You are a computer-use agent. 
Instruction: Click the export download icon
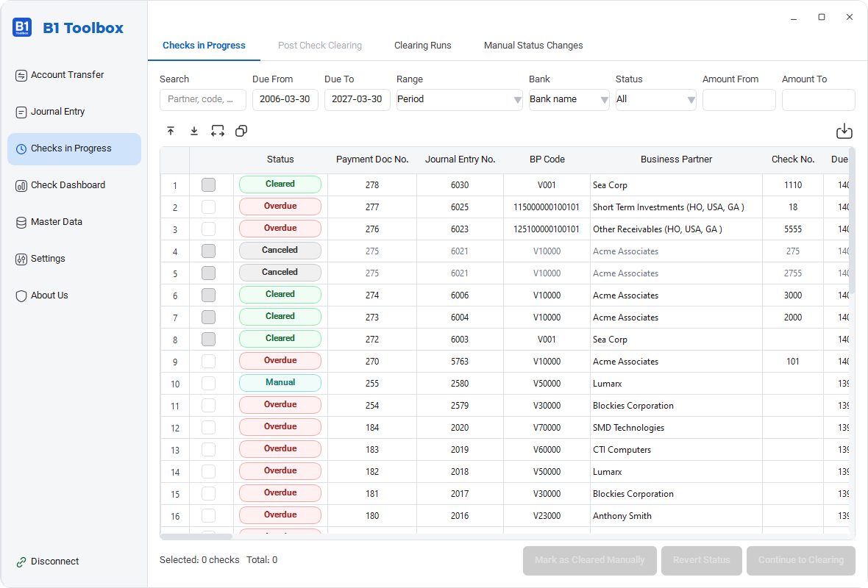(844, 131)
